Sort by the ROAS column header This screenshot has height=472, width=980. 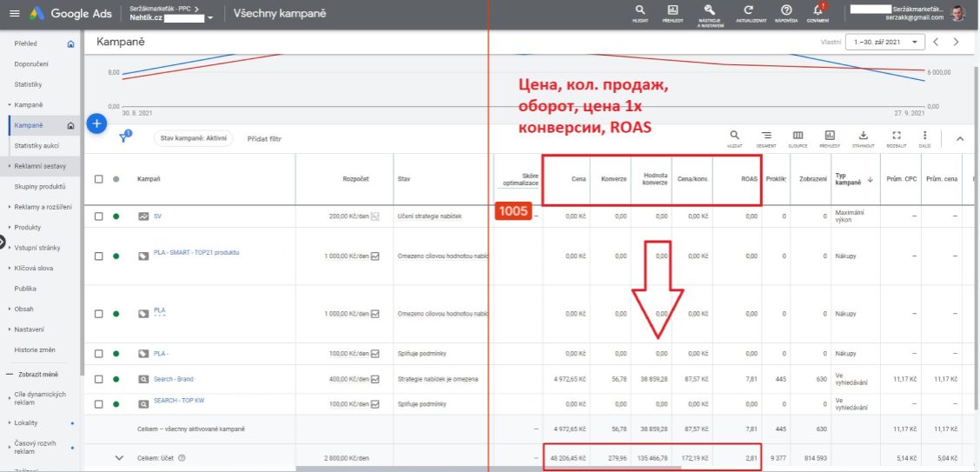749,178
